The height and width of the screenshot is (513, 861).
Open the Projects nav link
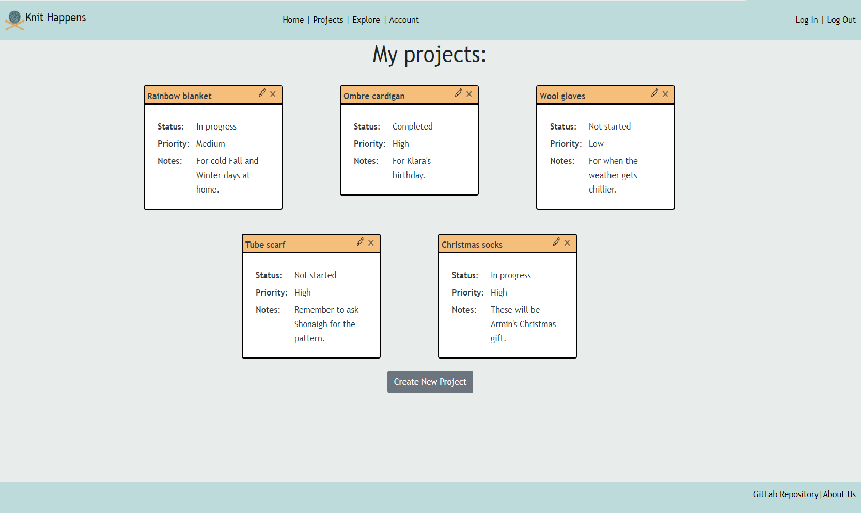pyautogui.click(x=328, y=20)
